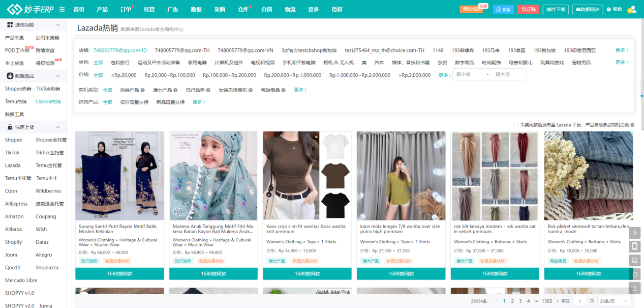The image size is (644, 308).
Task: Open the 授权 top menu
Action: [337, 10]
